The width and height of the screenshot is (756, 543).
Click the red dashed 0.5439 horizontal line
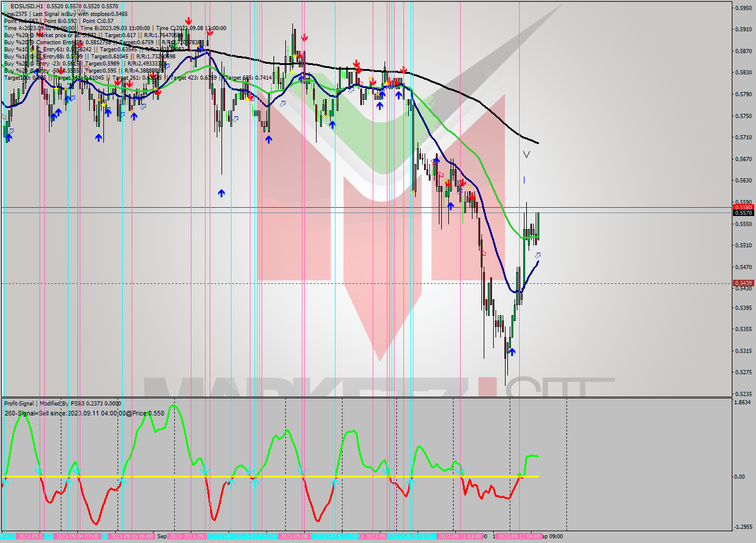click(366, 283)
